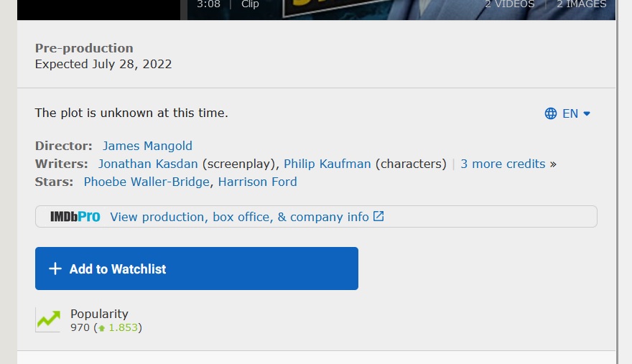The height and width of the screenshot is (364, 632).
Task: Click the plus icon on Add to Watchlist
Action: pos(55,269)
